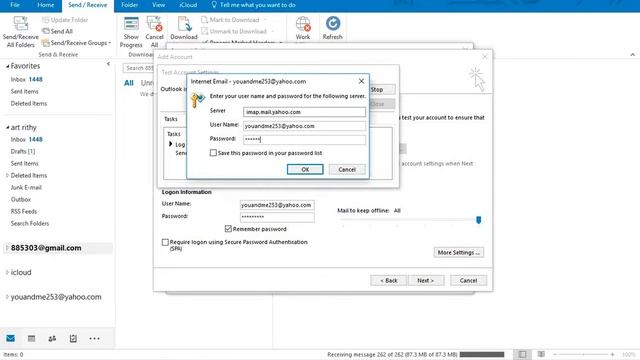The image size is (640, 360).
Task: Open the iCloud ribbon tab
Action: 188,5
